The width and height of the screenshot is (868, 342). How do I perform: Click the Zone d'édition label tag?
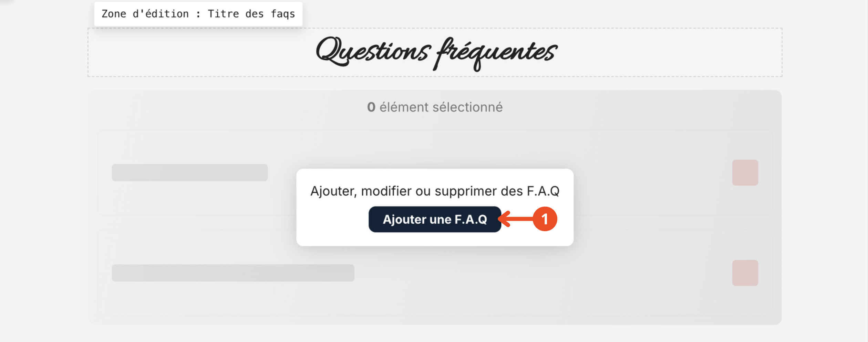click(198, 14)
